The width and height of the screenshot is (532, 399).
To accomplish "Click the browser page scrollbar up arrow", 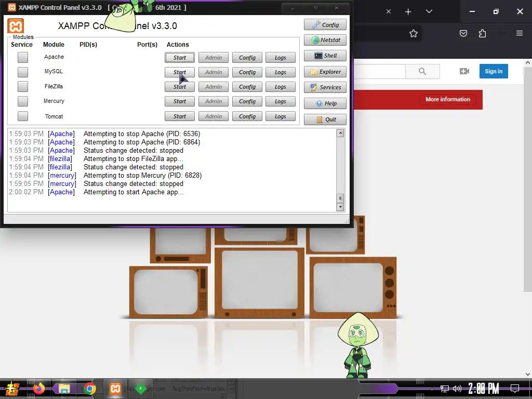I will 528,62.
